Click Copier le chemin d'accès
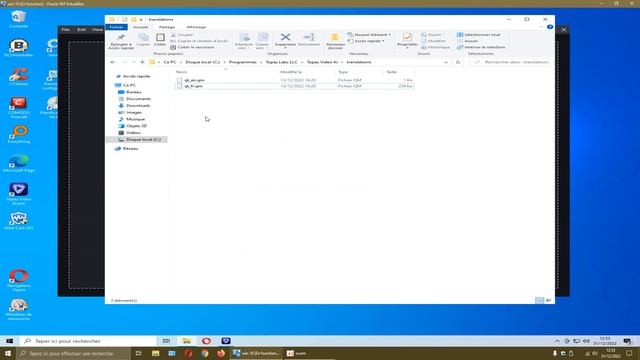Viewport: 640px width, 360px height. [x=199, y=41]
